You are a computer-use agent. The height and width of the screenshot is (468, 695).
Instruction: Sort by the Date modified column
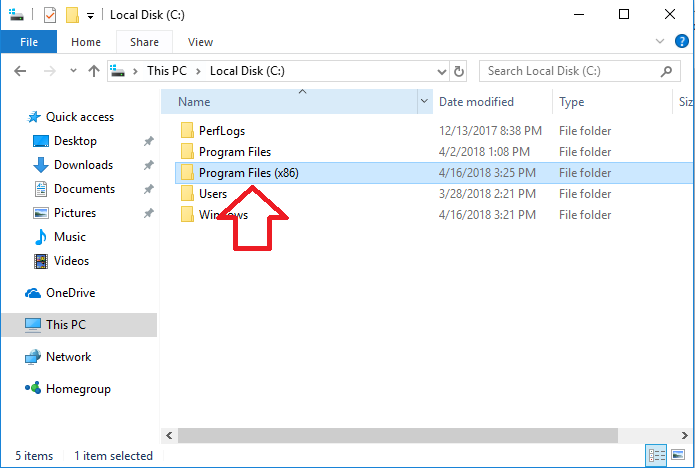pos(492,102)
